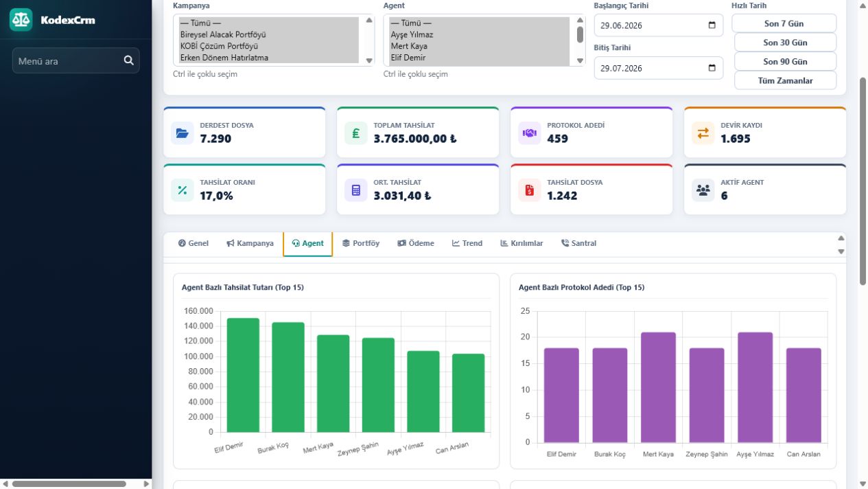The image size is (868, 489).
Task: Open the Başlangıç Tarihi calendar picker
Action: (x=712, y=25)
